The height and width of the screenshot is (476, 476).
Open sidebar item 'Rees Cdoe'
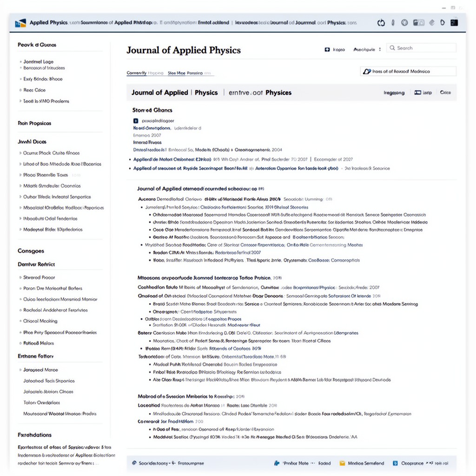tap(34, 90)
